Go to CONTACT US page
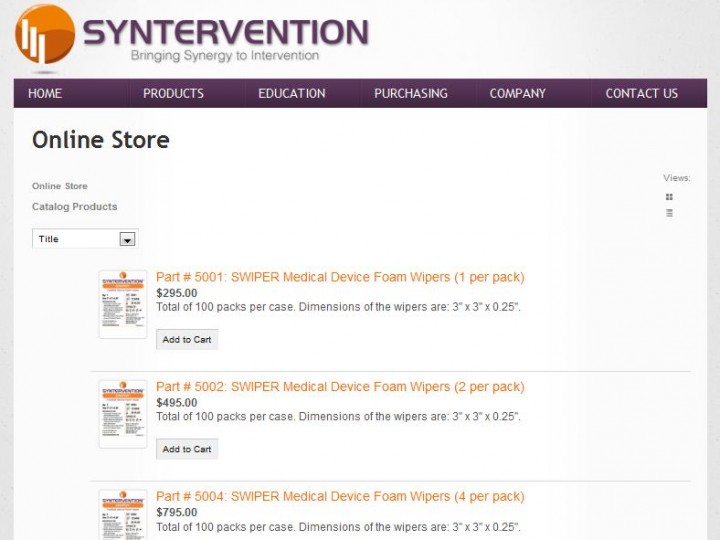720x540 pixels. coord(641,94)
